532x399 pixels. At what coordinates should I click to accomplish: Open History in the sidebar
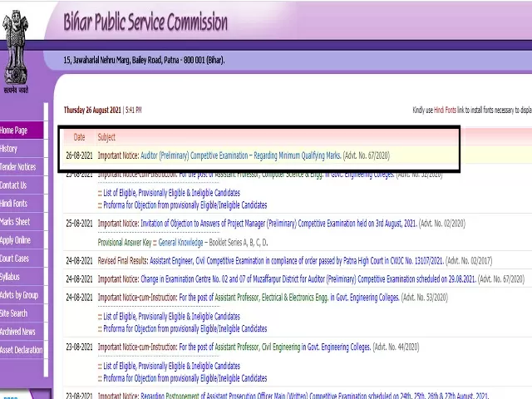click(x=8, y=149)
